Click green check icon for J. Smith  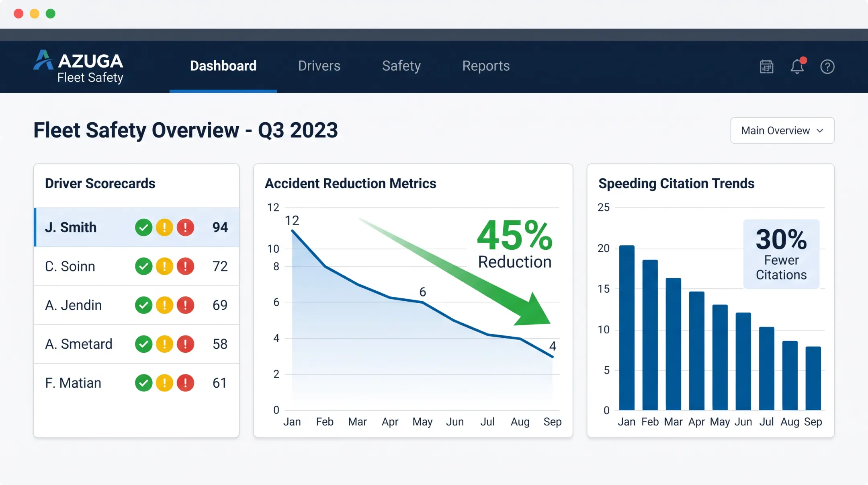[143, 227]
